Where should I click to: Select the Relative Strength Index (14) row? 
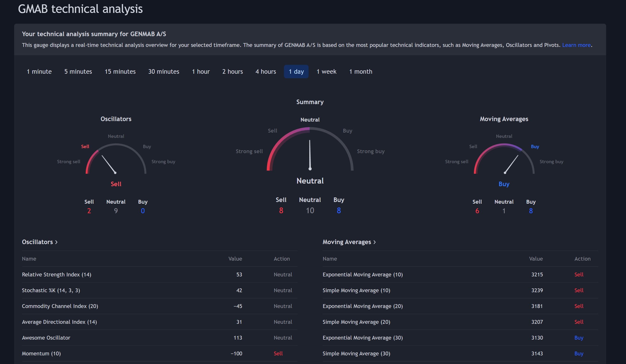(160, 274)
